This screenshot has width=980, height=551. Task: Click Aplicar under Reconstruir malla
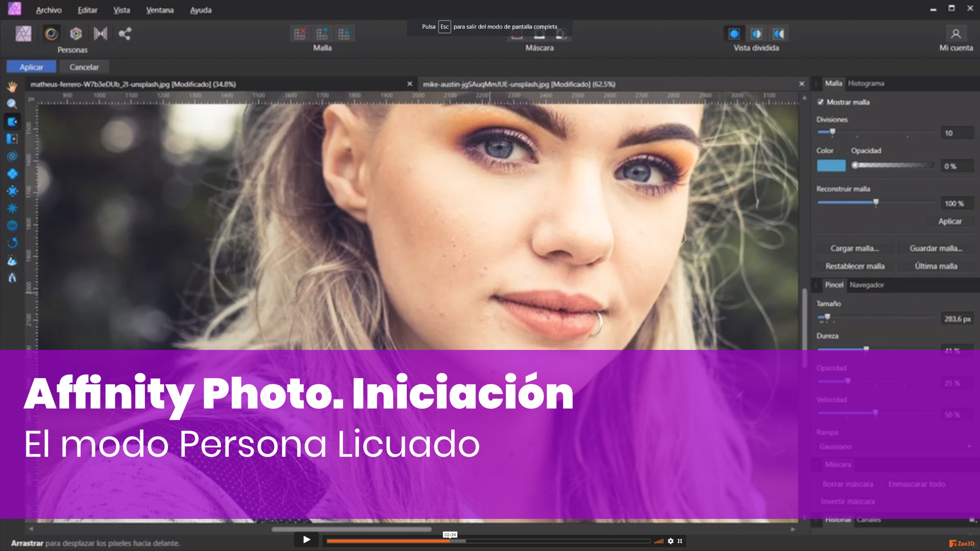pos(949,221)
